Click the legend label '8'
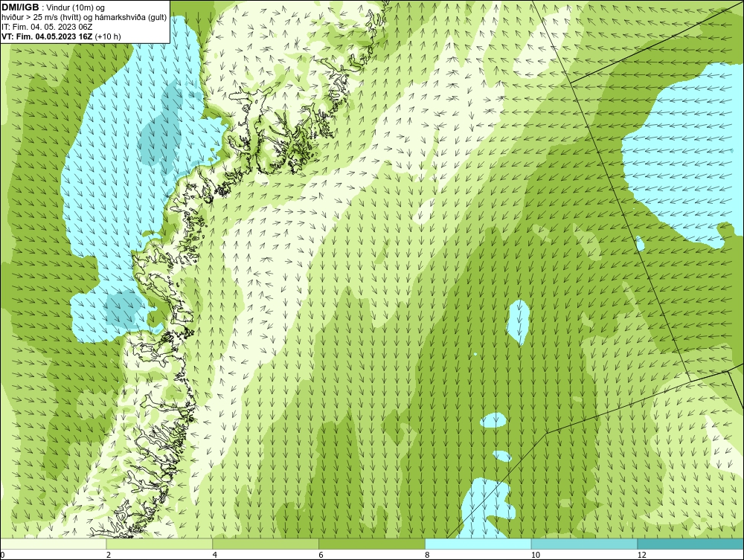 pyautogui.click(x=428, y=555)
